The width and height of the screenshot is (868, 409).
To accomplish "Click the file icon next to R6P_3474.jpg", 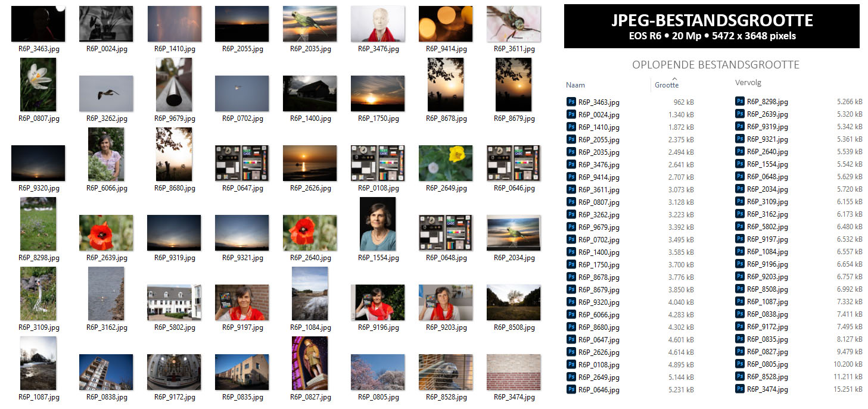I will click(739, 389).
